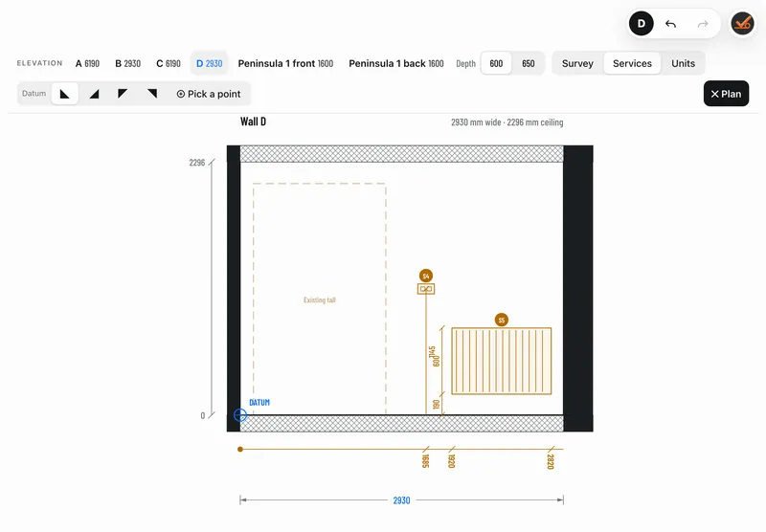Set depth to 650
This screenshot has width=766, height=532.
(529, 63)
